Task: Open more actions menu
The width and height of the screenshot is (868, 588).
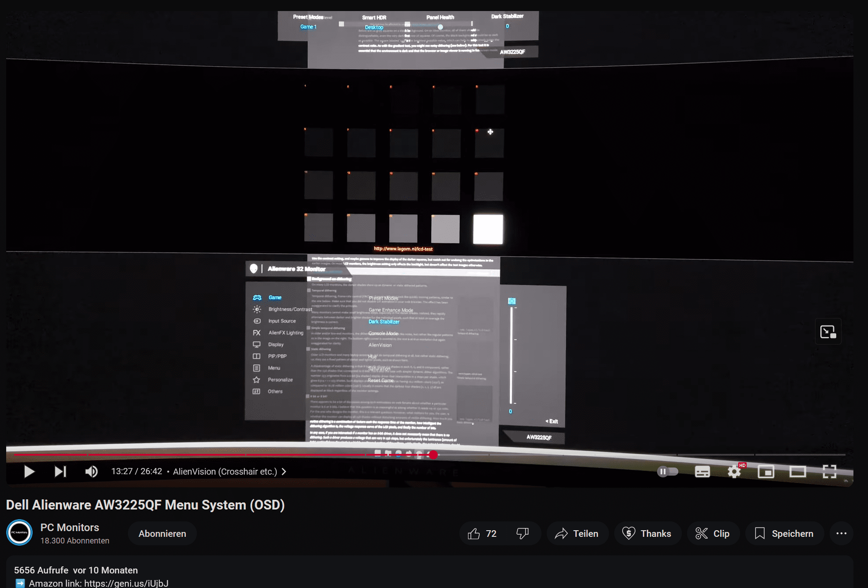Action: click(x=842, y=534)
